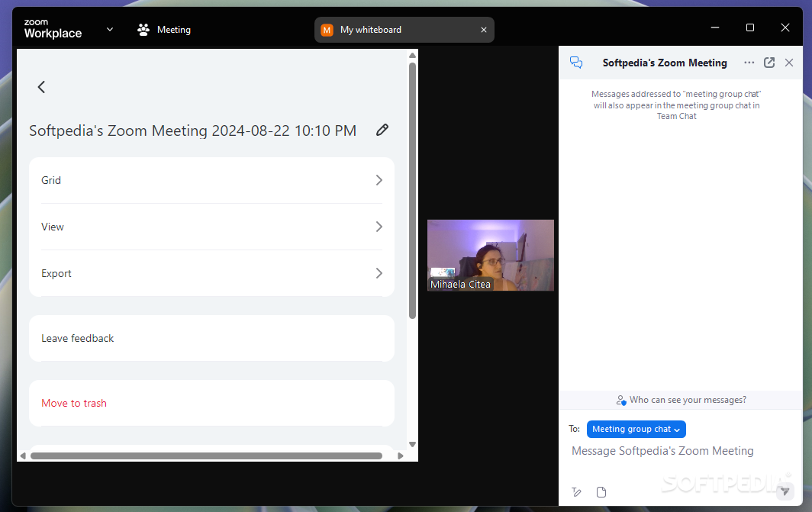Screen dimensions: 812x512
Task: Click the vertical scrollbar of the whiteboard panel
Action: [412, 190]
